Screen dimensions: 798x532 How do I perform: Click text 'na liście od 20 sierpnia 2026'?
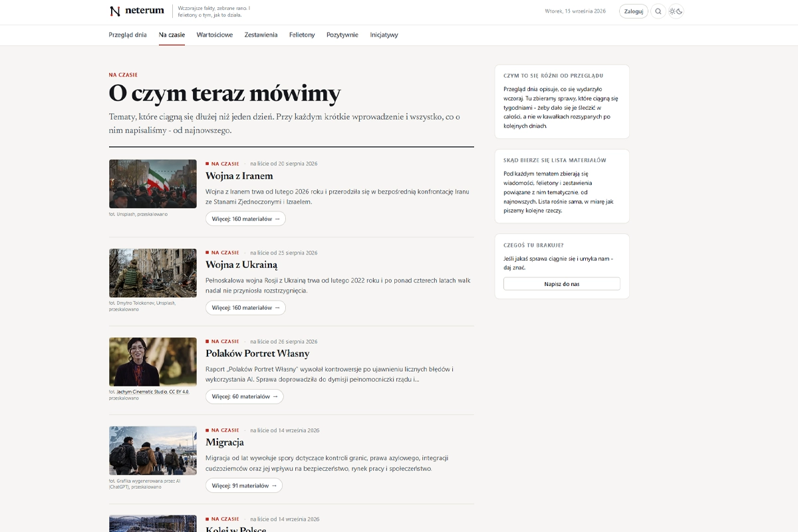(x=284, y=164)
